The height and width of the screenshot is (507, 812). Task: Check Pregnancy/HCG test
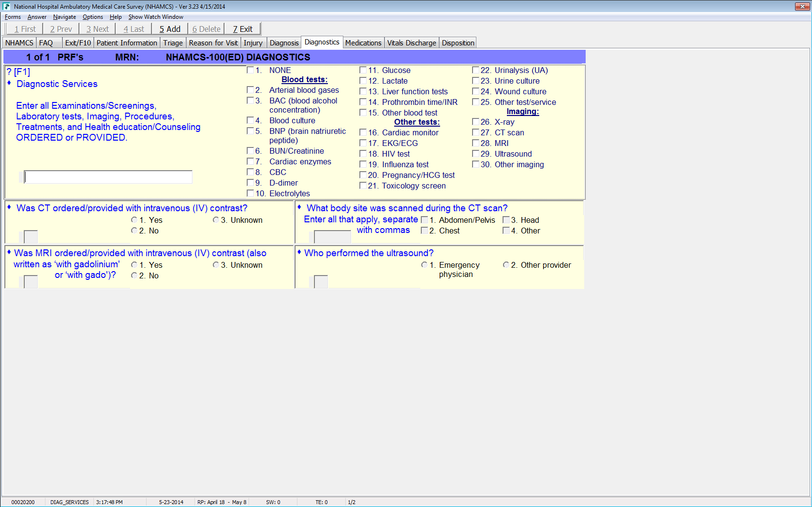pos(363,175)
